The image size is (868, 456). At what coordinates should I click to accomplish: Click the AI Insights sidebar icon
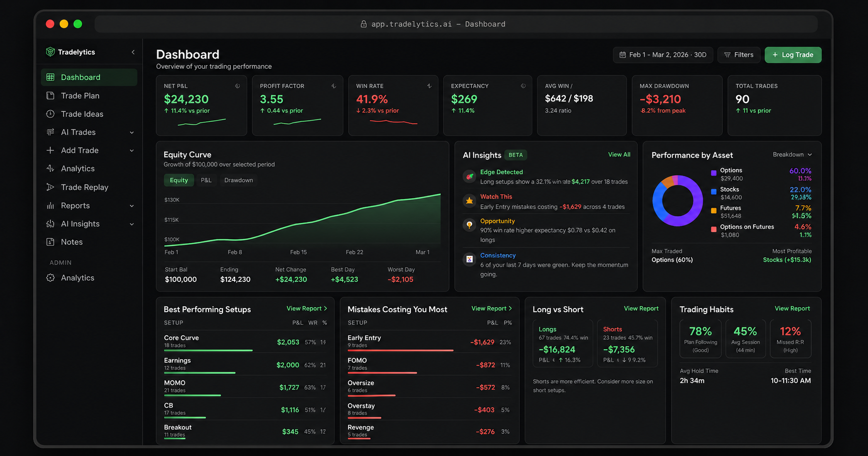[50, 224]
